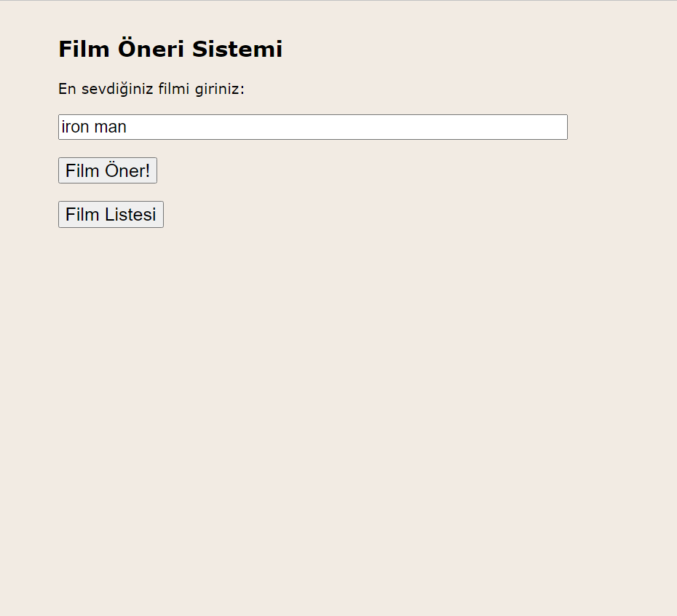The height and width of the screenshot is (616, 677).
Task: Select the text iron man in the input
Action: (94, 127)
